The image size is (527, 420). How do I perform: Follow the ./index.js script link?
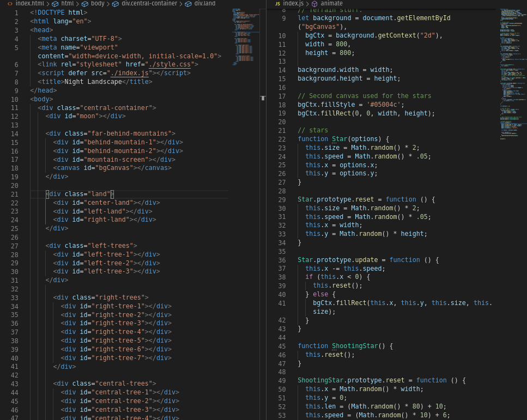(129, 73)
